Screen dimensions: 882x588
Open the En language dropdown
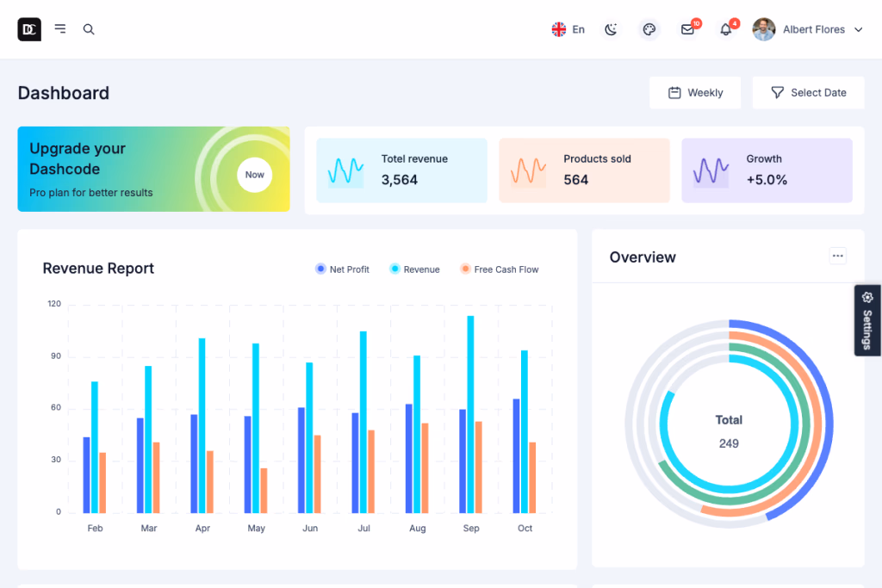click(568, 29)
